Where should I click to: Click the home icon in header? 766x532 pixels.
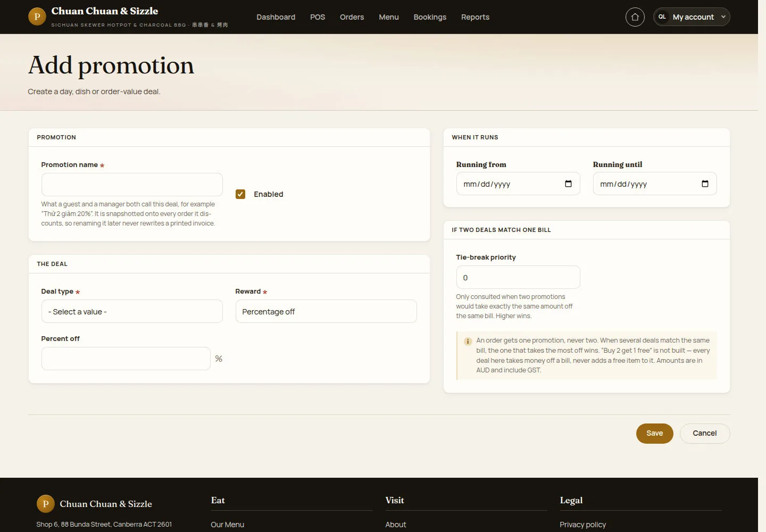(x=635, y=17)
